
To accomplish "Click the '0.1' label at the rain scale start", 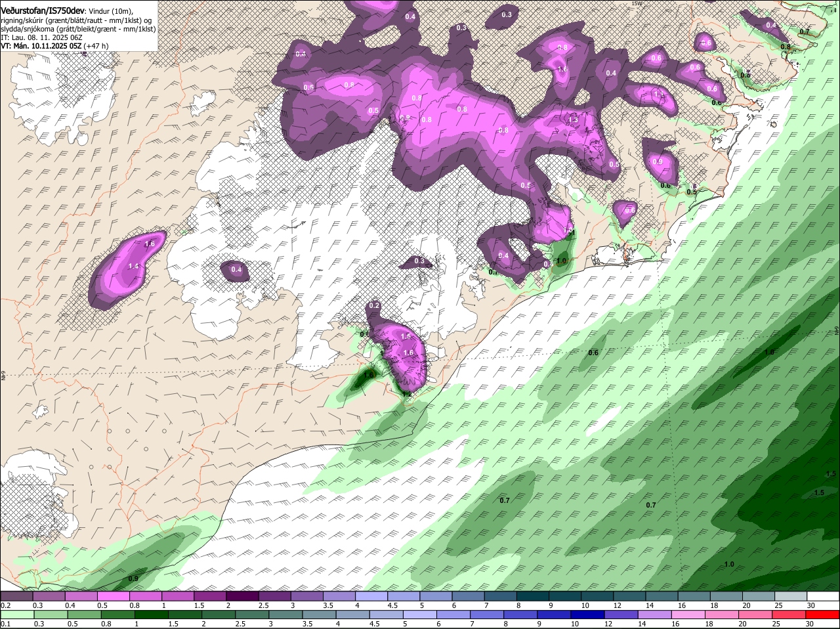I will [5, 624].
